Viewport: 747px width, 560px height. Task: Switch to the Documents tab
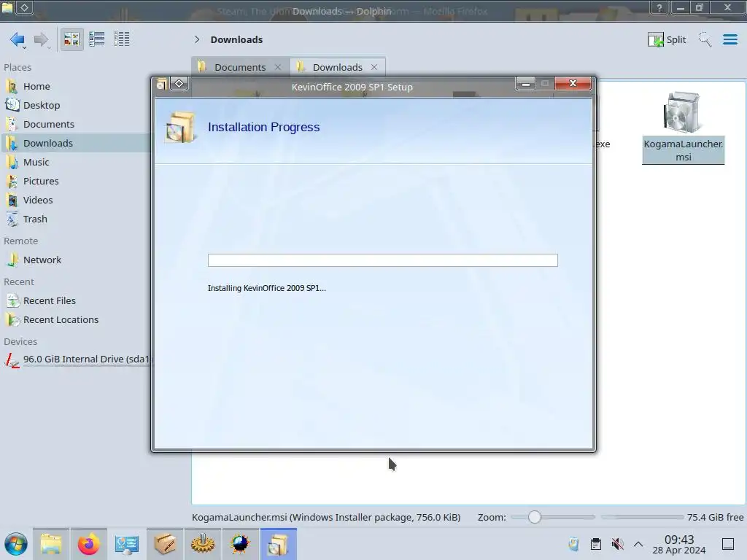(x=239, y=67)
